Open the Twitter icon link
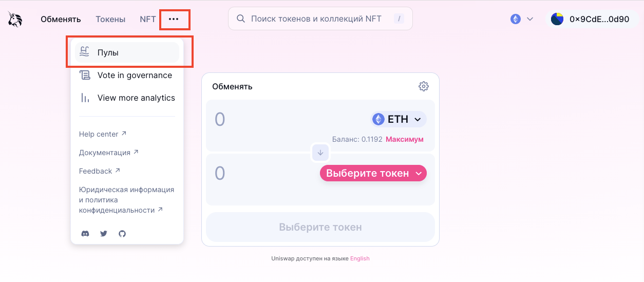 (x=104, y=234)
